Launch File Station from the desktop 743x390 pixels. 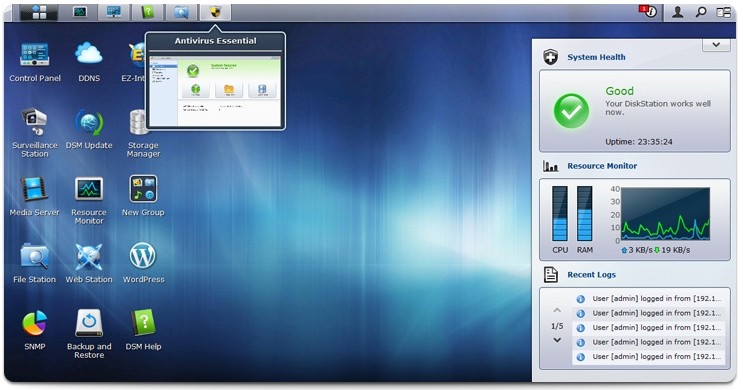coord(35,263)
